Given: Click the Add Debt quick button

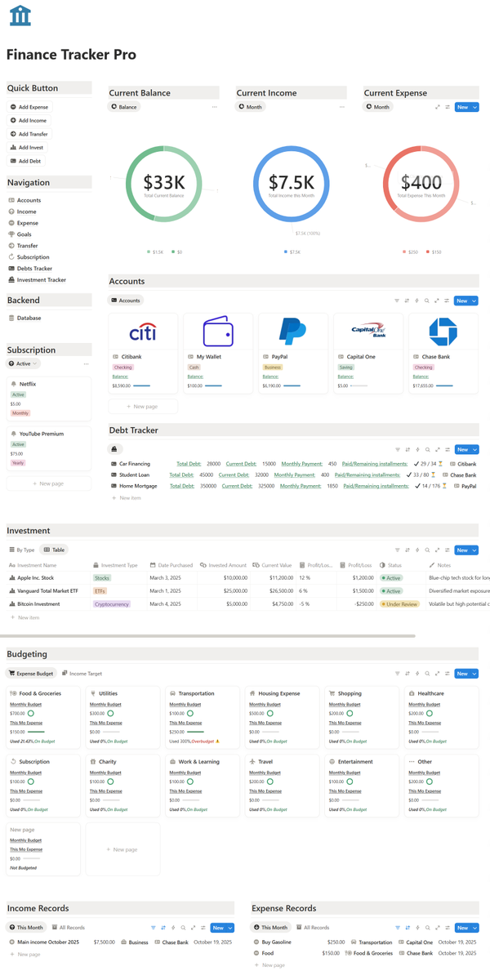Looking at the screenshot, I should coord(27,161).
